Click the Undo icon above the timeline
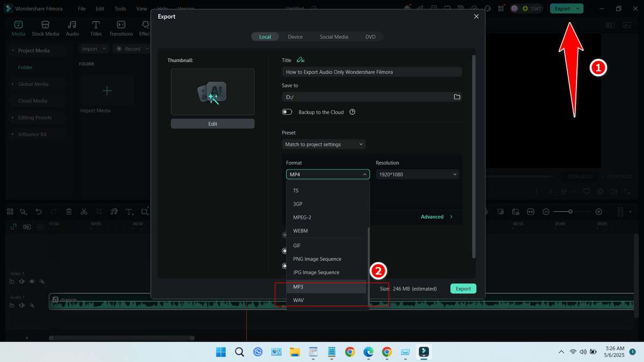The image size is (644, 362). coord(38,211)
